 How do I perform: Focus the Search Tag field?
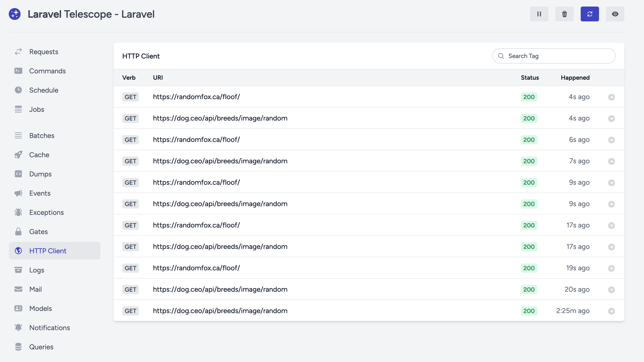click(554, 56)
